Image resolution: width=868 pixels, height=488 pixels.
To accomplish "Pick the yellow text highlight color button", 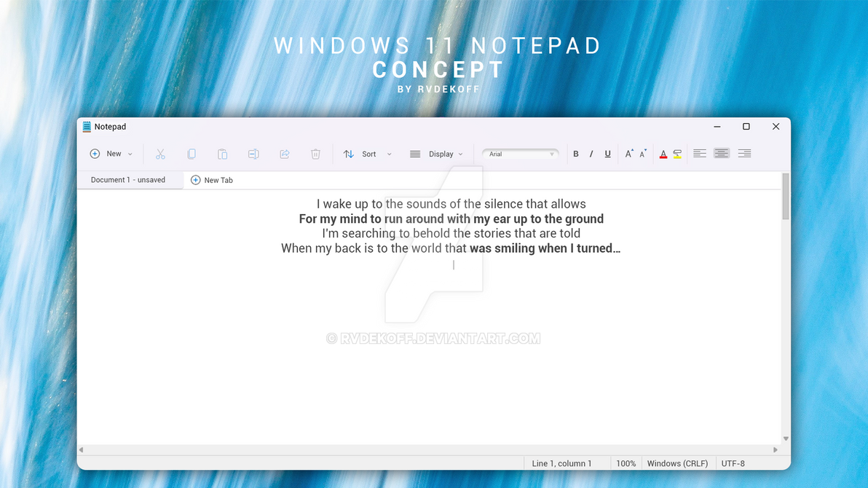I will pos(677,154).
